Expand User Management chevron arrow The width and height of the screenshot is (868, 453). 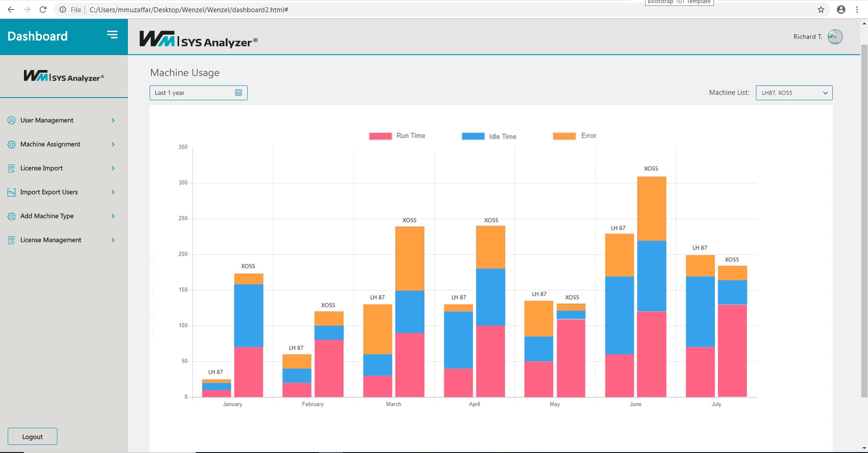coord(113,121)
